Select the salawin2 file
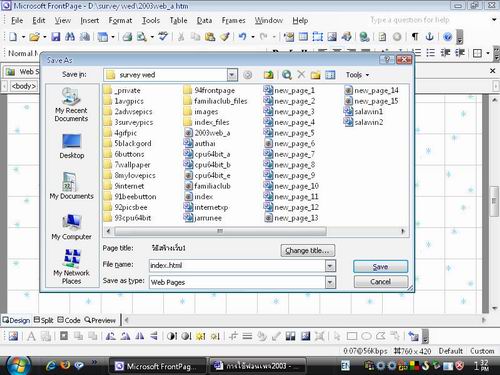The width and height of the screenshot is (500, 375). tap(364, 122)
